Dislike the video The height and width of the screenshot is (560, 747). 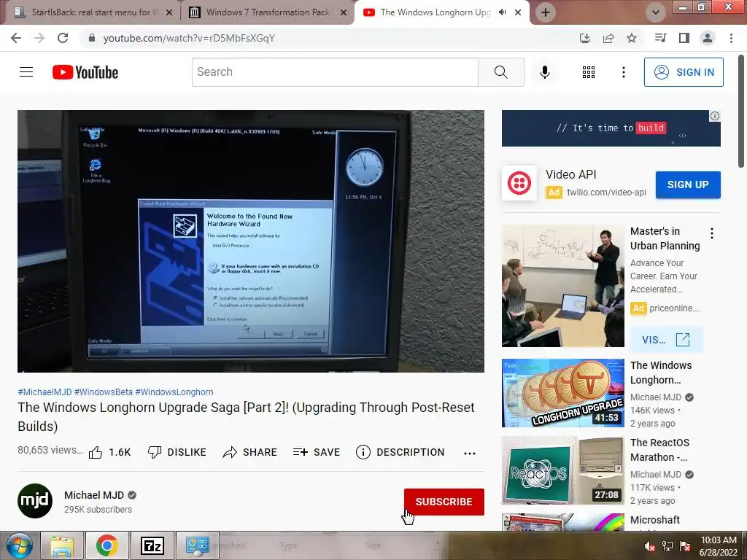(177, 452)
